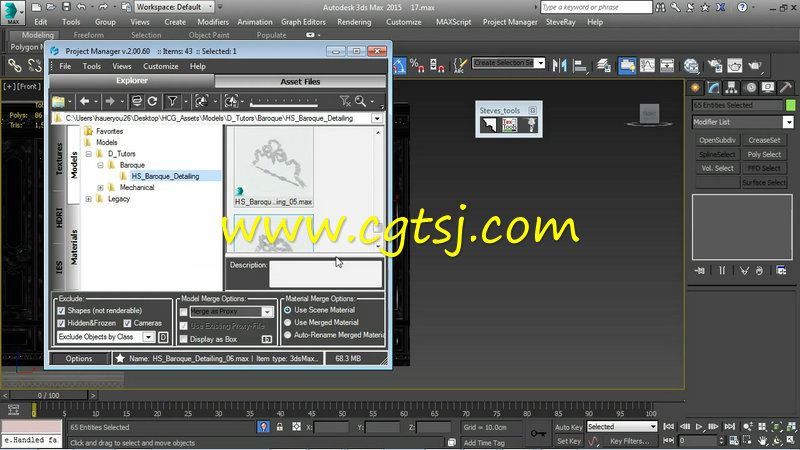Screen dimensions: 800x450
Task: Open the Layer Manager icon
Action: (x=604, y=65)
